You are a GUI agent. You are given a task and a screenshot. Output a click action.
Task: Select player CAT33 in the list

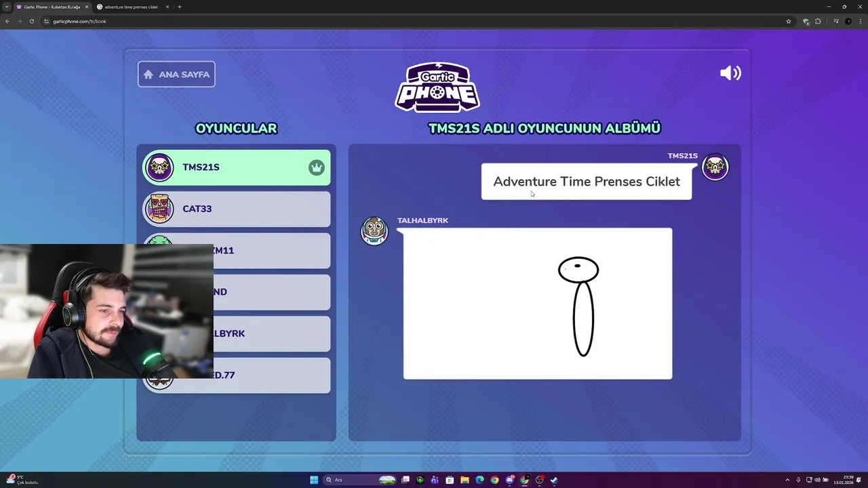236,209
